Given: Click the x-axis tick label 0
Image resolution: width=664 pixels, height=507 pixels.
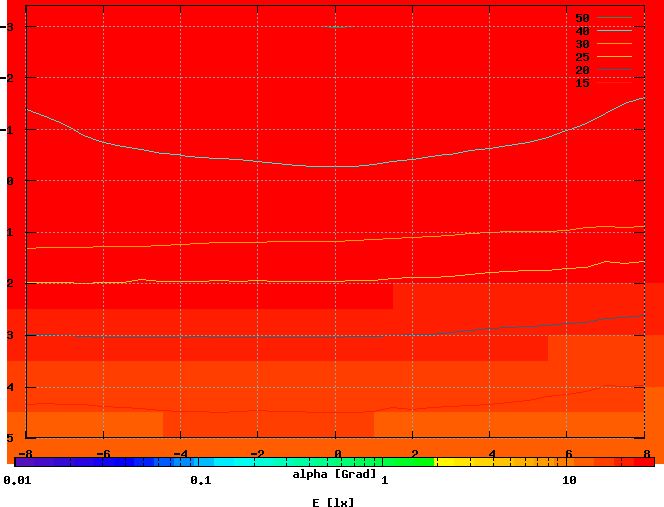Looking at the screenshot, I should click(x=337, y=453).
